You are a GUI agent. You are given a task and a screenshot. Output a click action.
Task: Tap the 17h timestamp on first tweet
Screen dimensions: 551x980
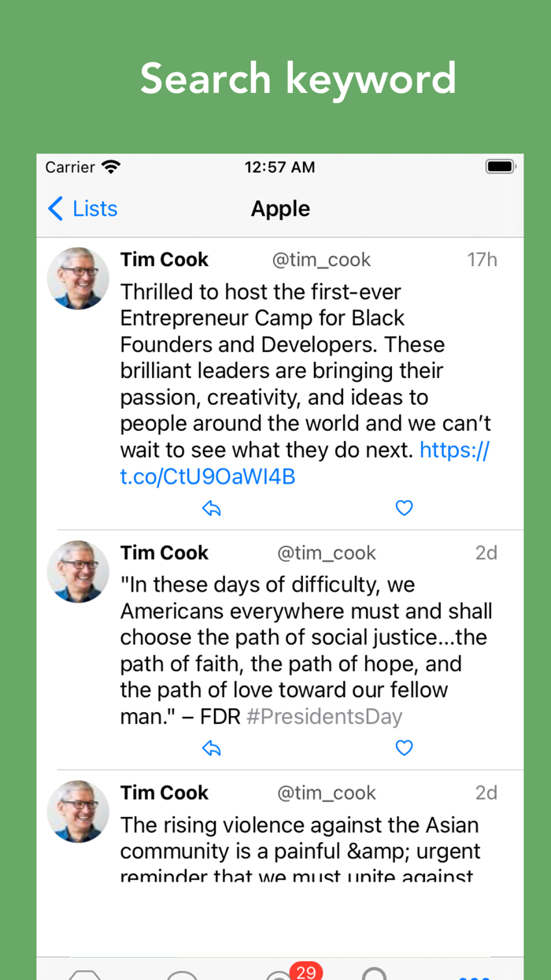[482, 260]
